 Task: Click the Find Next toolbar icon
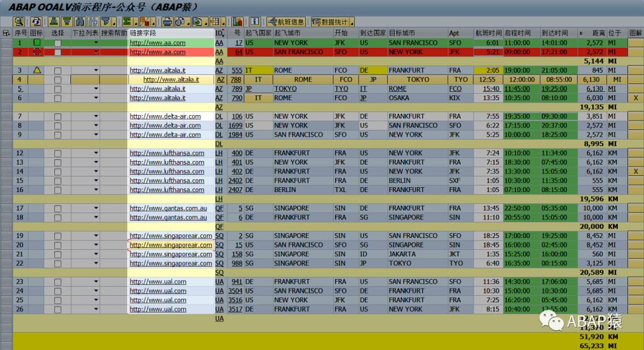pos(93,22)
